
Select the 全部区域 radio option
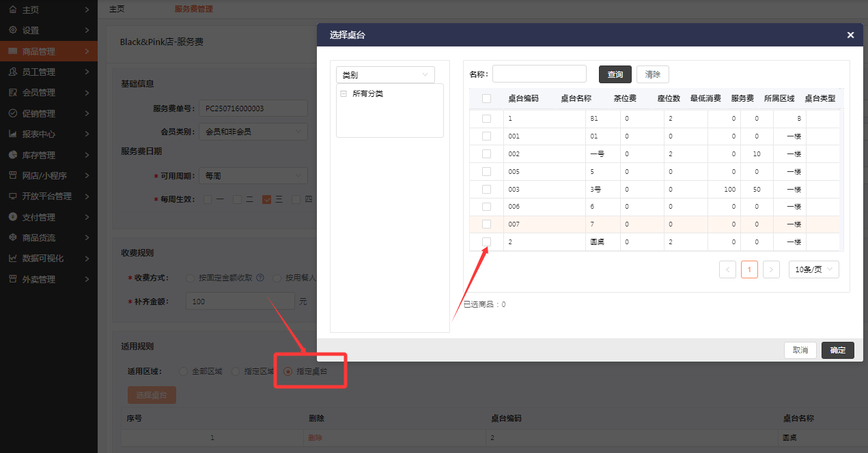(183, 371)
